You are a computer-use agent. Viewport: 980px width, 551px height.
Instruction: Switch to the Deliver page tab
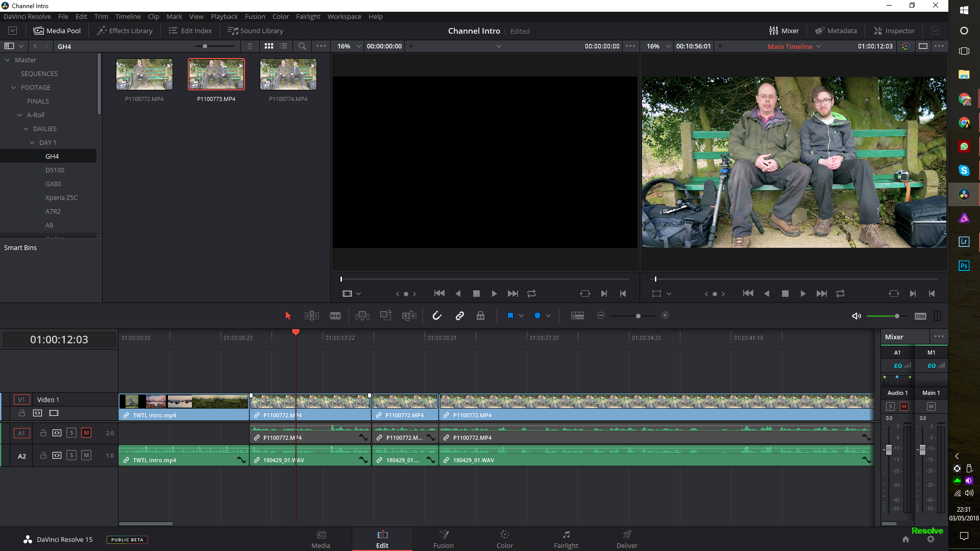pyautogui.click(x=627, y=539)
